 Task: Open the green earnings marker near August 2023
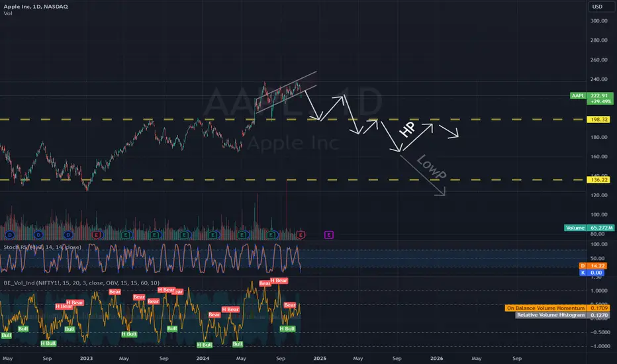[x=155, y=235]
